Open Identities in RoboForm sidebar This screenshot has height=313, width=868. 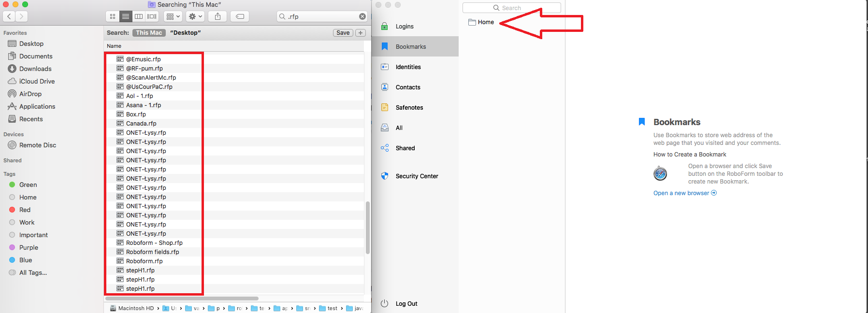(408, 67)
